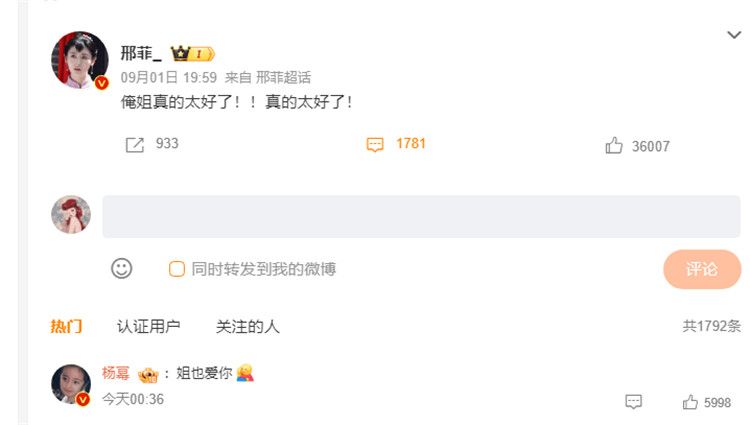This screenshot has height=425, width=750.
Task: Open the 邢菲超话 source link
Action: click(284, 77)
